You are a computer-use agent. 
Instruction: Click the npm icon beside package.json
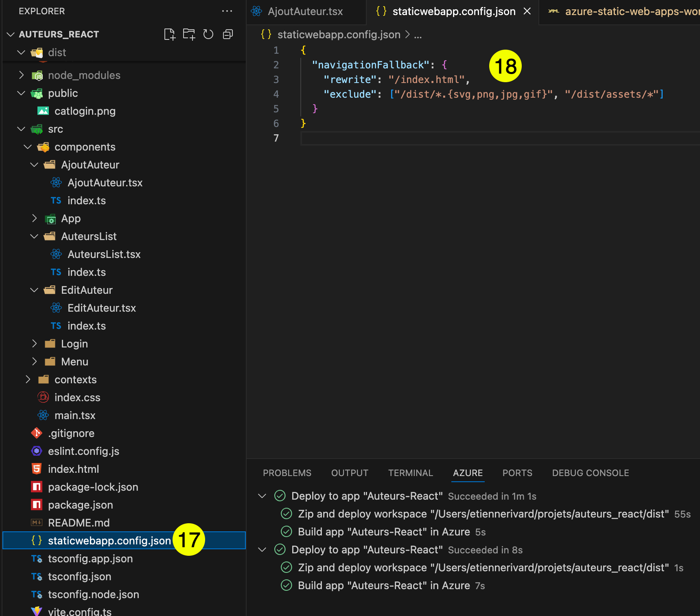(x=37, y=505)
